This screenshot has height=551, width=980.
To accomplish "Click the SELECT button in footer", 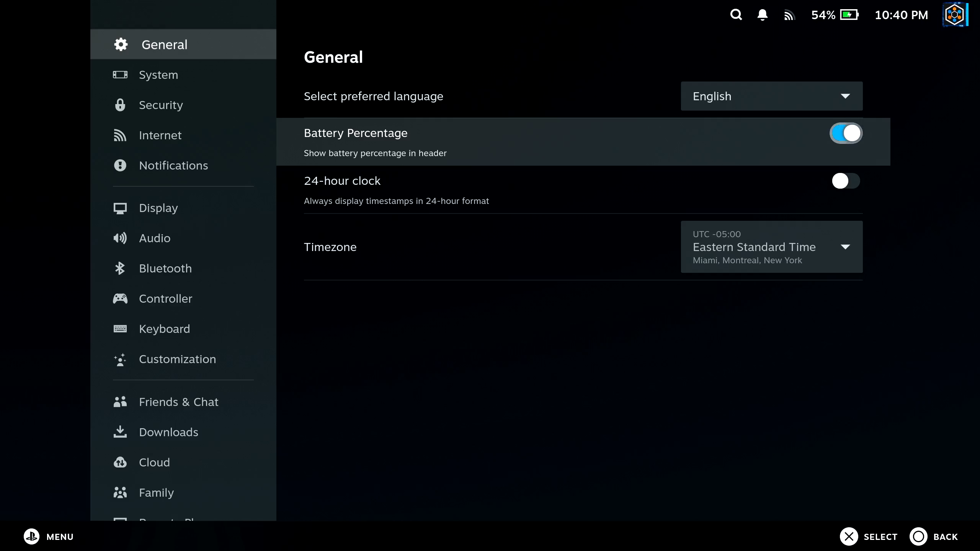I will (x=868, y=536).
